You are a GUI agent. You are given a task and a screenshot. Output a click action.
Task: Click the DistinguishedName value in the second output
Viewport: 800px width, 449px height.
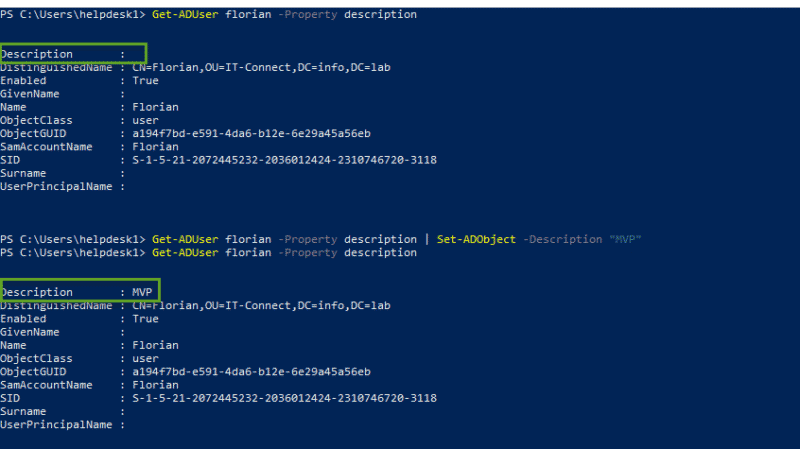pos(254,306)
